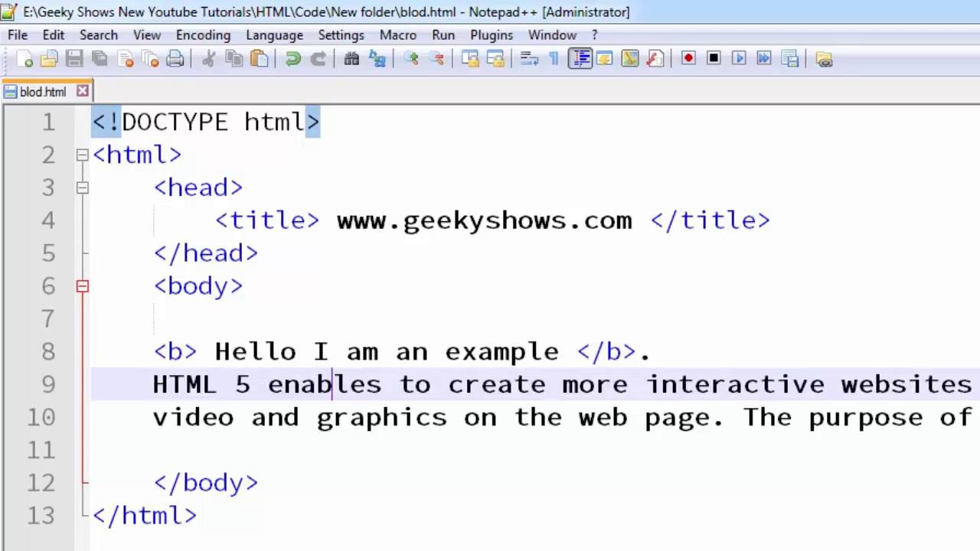Cut the selected text
The image size is (980, 551).
tap(207, 58)
